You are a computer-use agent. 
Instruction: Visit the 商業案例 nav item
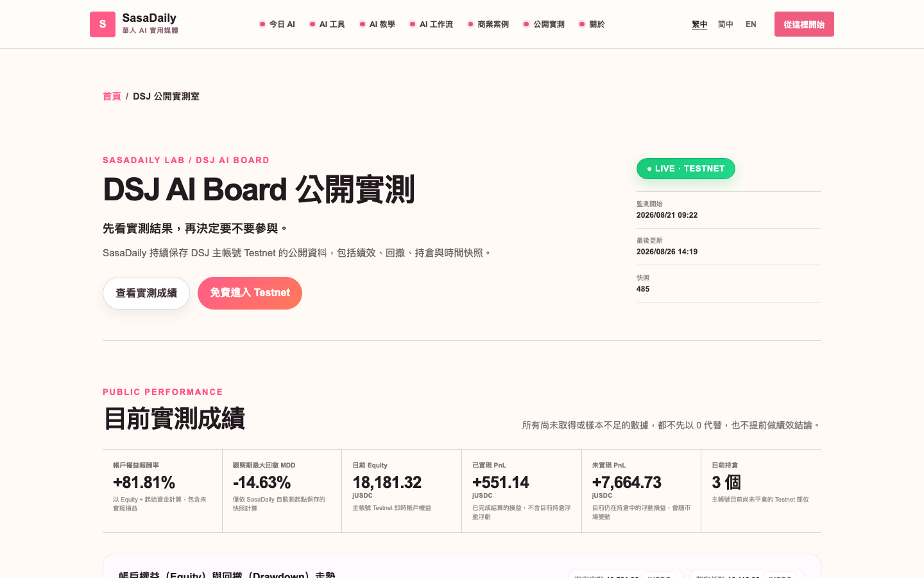488,24
